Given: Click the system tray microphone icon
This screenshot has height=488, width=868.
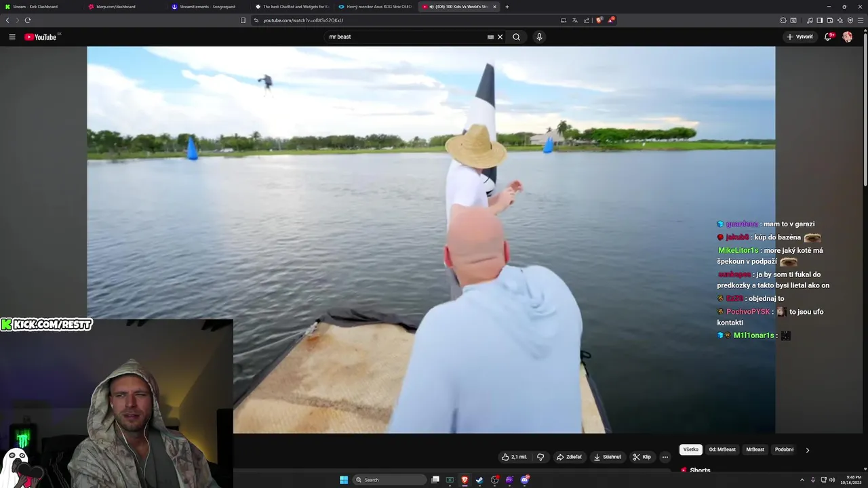Looking at the screenshot, I should click(813, 480).
